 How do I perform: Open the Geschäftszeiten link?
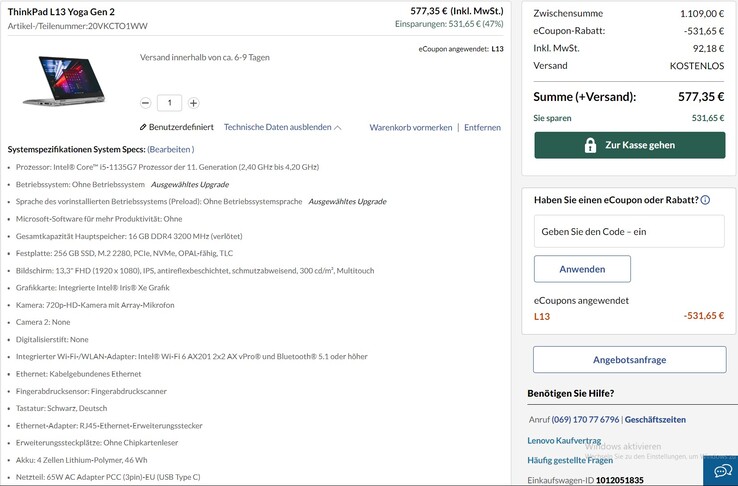[x=656, y=420]
